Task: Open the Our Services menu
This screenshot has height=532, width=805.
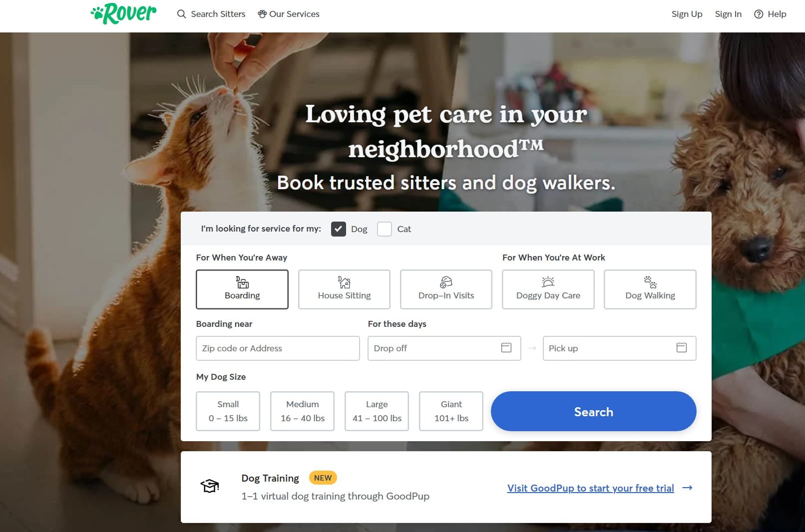Action: [x=289, y=14]
